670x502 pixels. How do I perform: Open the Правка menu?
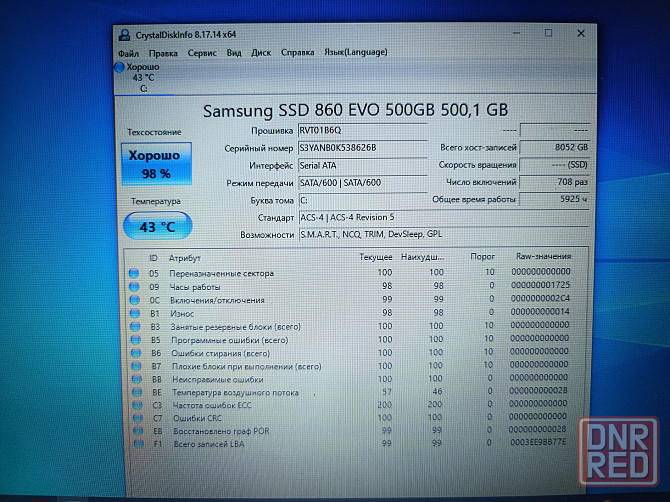click(x=163, y=53)
